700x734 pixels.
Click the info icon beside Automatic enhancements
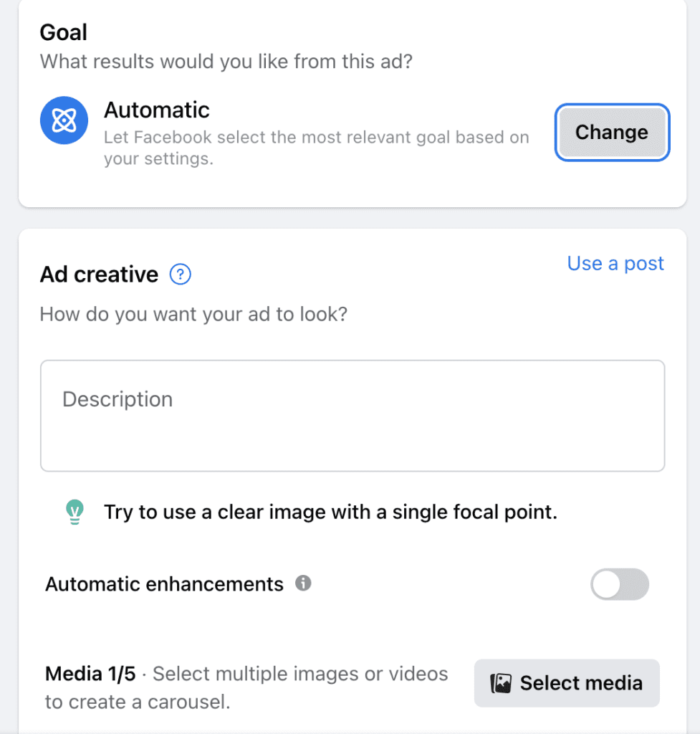pyautogui.click(x=303, y=583)
